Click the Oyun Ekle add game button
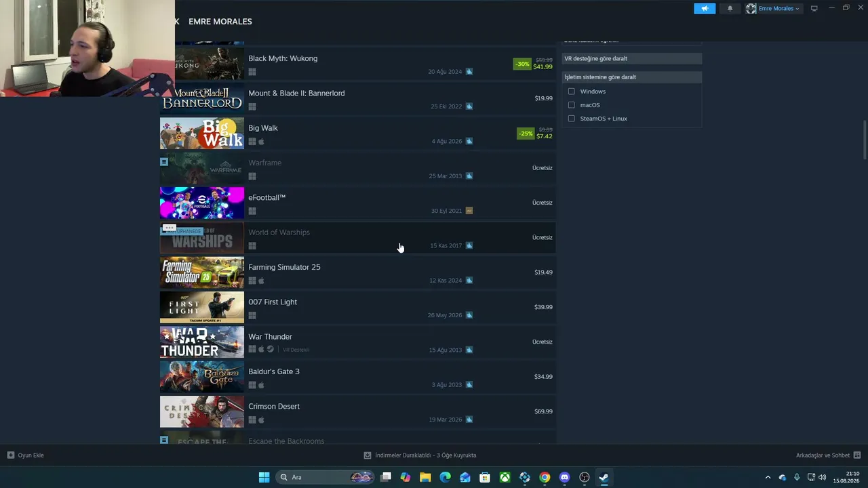868x488 pixels. 25,455
